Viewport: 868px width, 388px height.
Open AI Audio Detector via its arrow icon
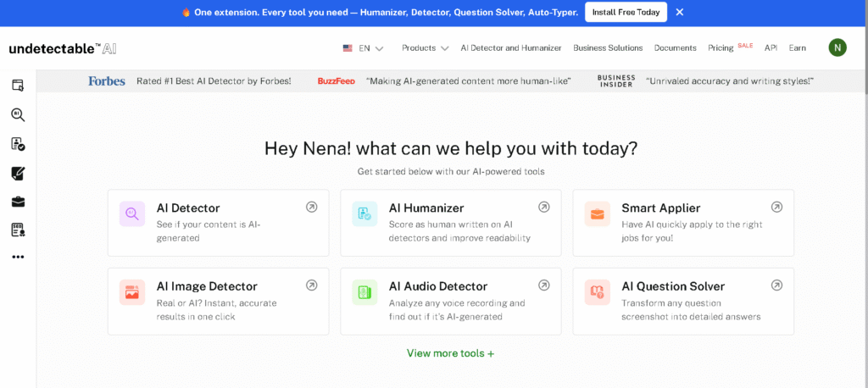point(544,285)
